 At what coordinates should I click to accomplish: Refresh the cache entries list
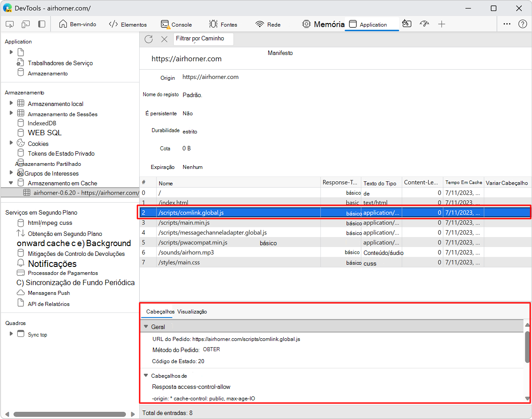[x=149, y=39]
